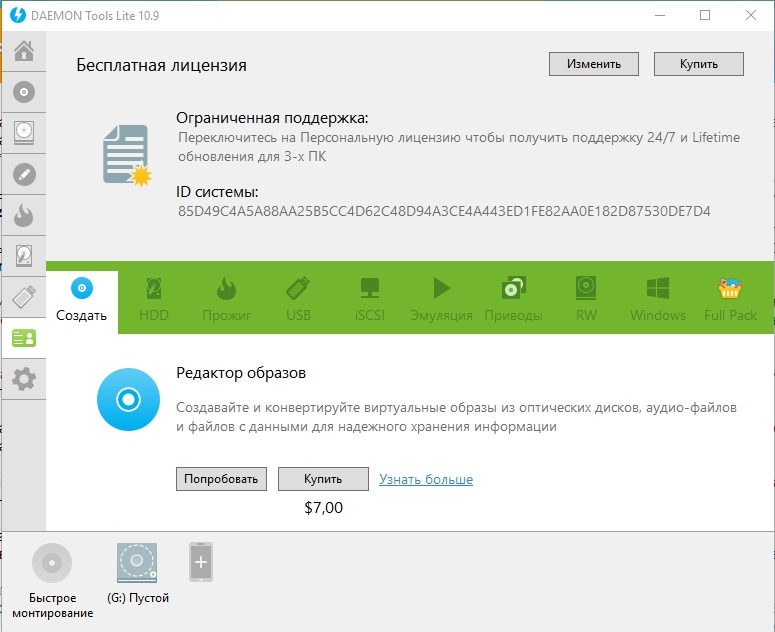Switch to the USB tab
775x632 pixels.
(x=298, y=299)
